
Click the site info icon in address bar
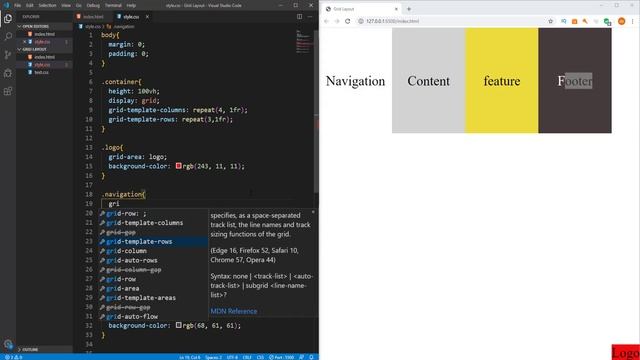coord(361,21)
